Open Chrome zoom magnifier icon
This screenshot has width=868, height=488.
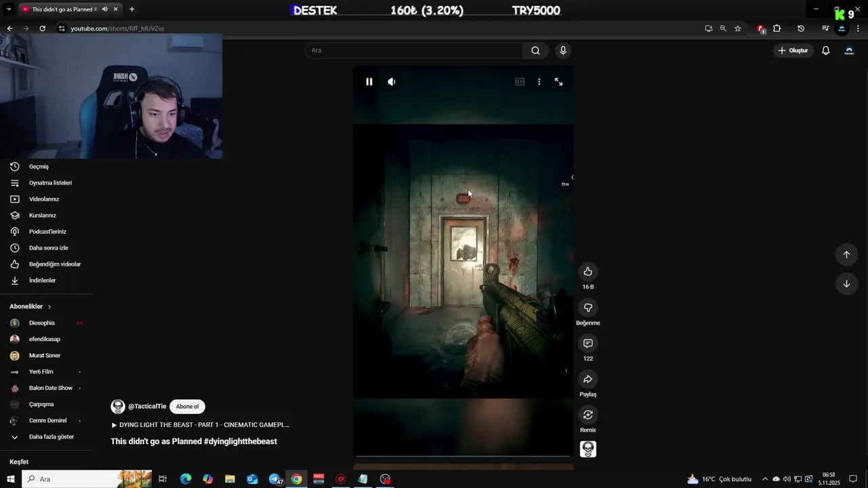pos(723,28)
